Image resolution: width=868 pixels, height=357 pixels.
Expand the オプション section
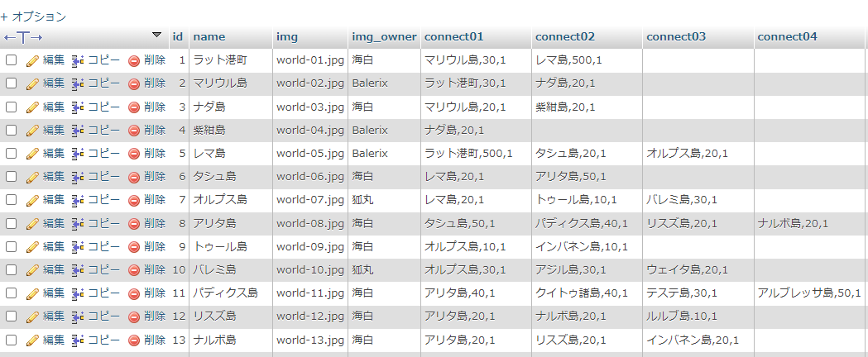pyautogui.click(x=33, y=16)
